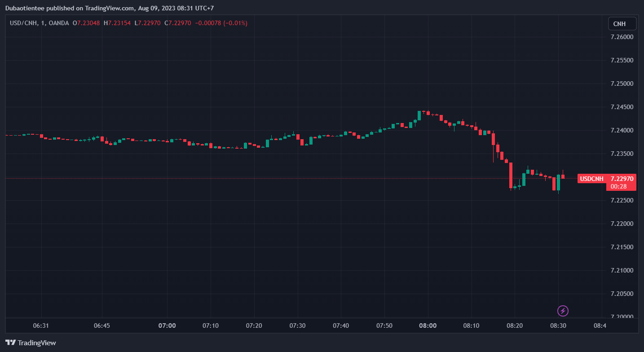Select the USD/CNH symbol title in legend
The width and height of the screenshot is (644, 352).
(24, 23)
